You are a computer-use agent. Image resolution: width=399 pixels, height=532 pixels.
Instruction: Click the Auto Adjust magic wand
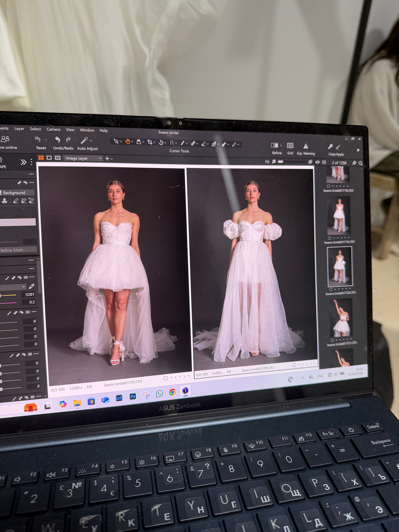click(84, 140)
